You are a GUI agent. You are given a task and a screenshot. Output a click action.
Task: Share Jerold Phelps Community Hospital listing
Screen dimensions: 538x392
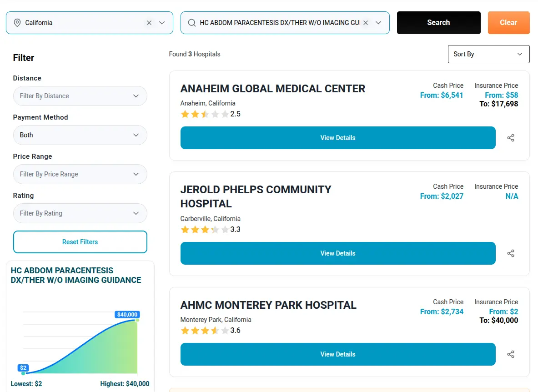click(x=511, y=253)
